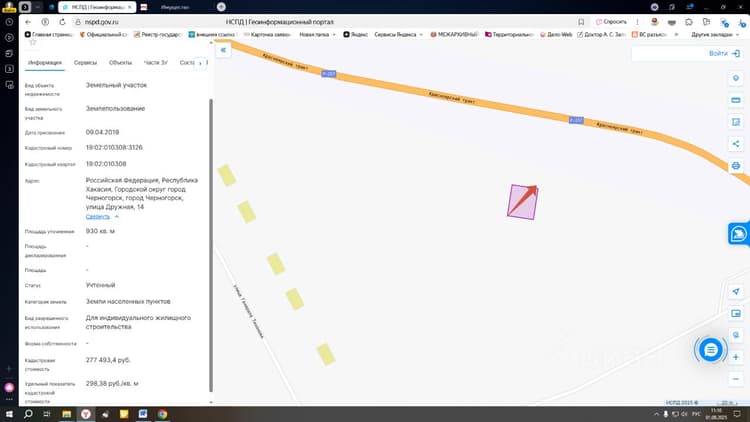Expand the Новая папка bookmarks folder

317,34
